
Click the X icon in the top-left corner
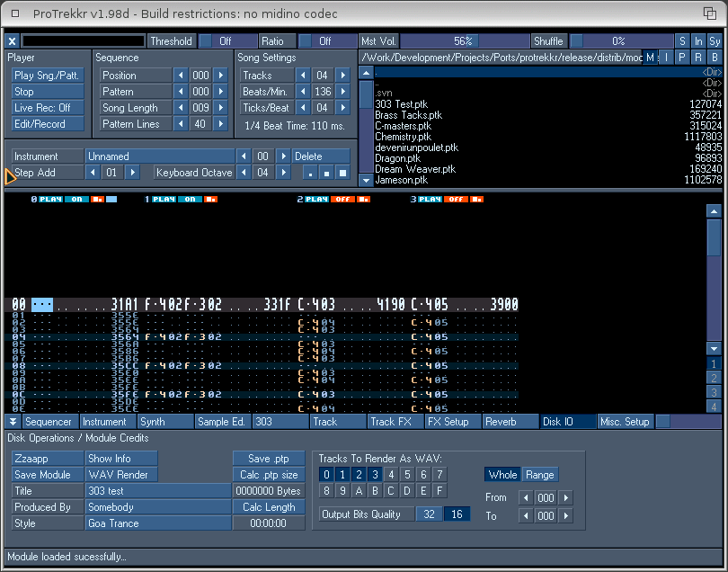(13, 40)
